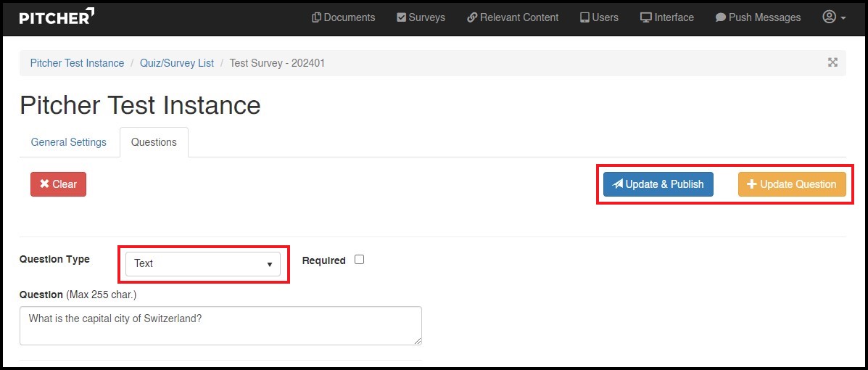Click the Interface monitor icon
Image resolution: width=868 pixels, height=370 pixels.
tap(645, 17)
